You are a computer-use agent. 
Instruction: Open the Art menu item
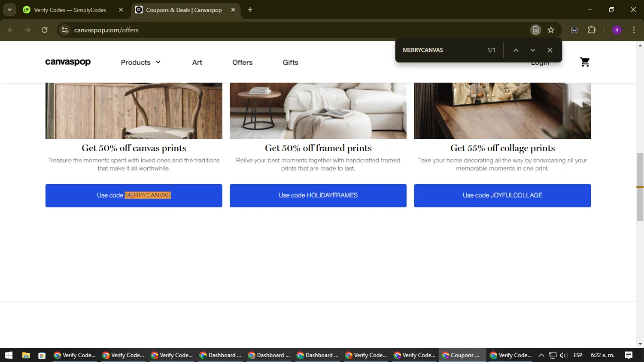(x=197, y=62)
